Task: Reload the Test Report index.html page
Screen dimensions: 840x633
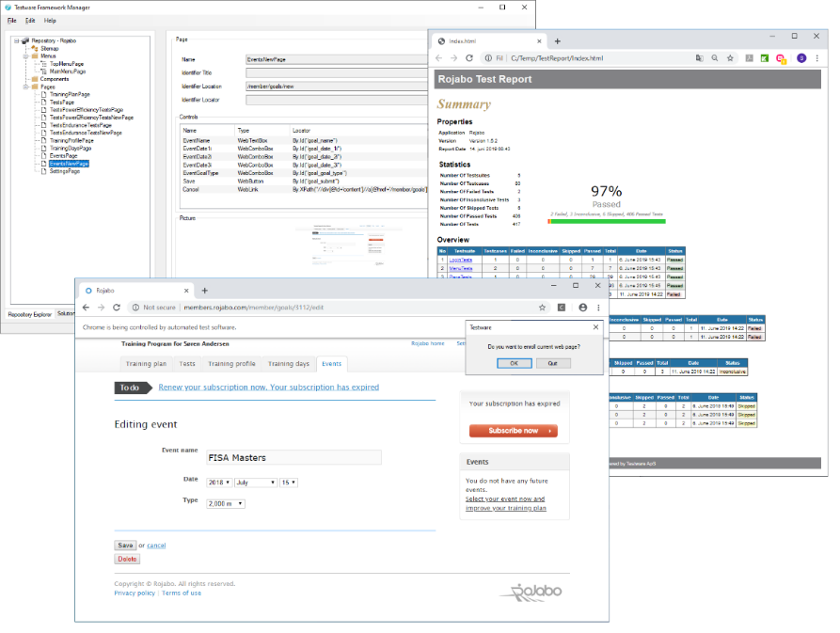Action: click(x=469, y=57)
